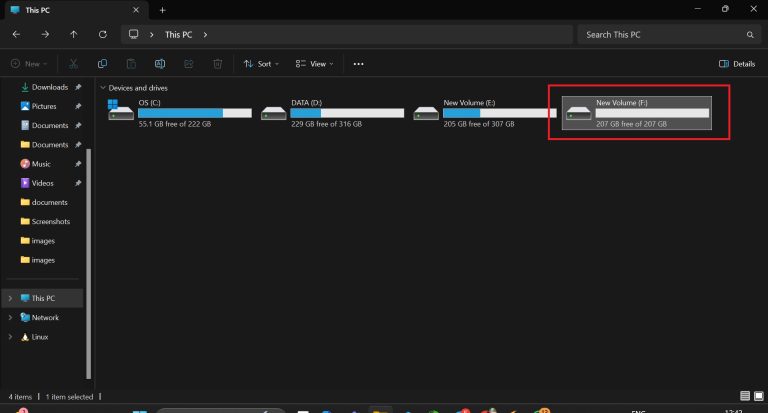Open the See more three-dots menu

tap(359, 64)
